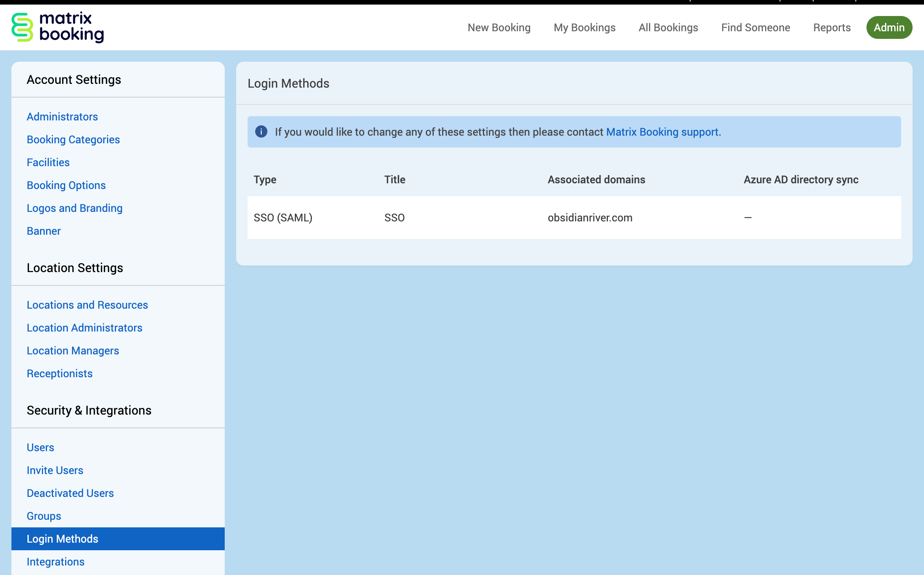Open Booking Categories

pos(73,139)
